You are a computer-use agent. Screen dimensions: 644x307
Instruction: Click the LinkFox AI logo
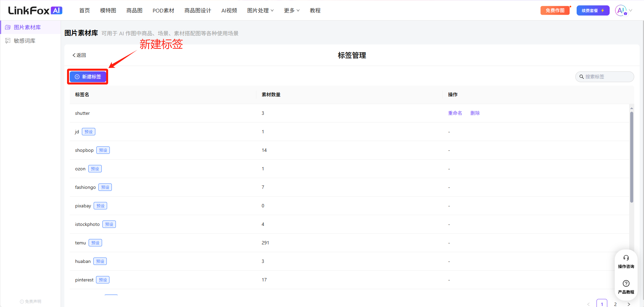35,10
